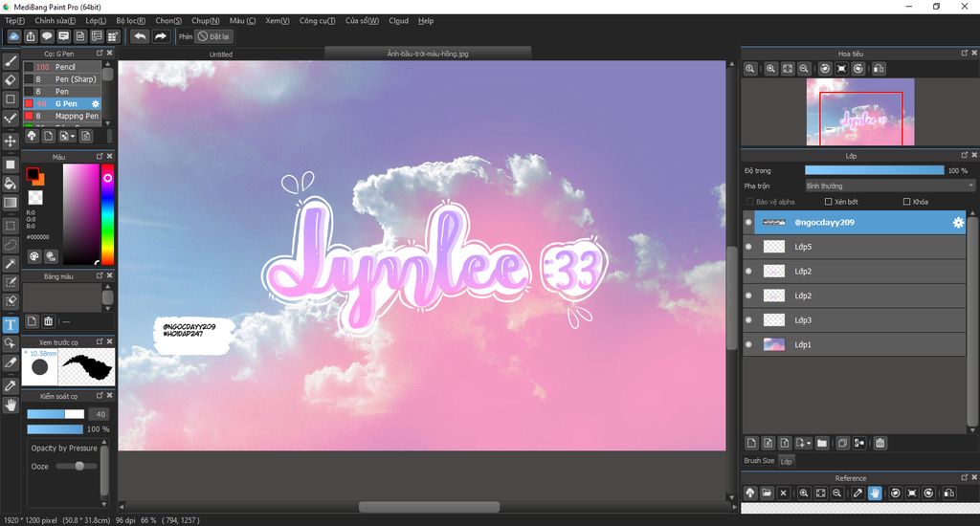980x526 pixels.
Task: Click the speech bubble icon in toolbar
Action: click(47, 36)
